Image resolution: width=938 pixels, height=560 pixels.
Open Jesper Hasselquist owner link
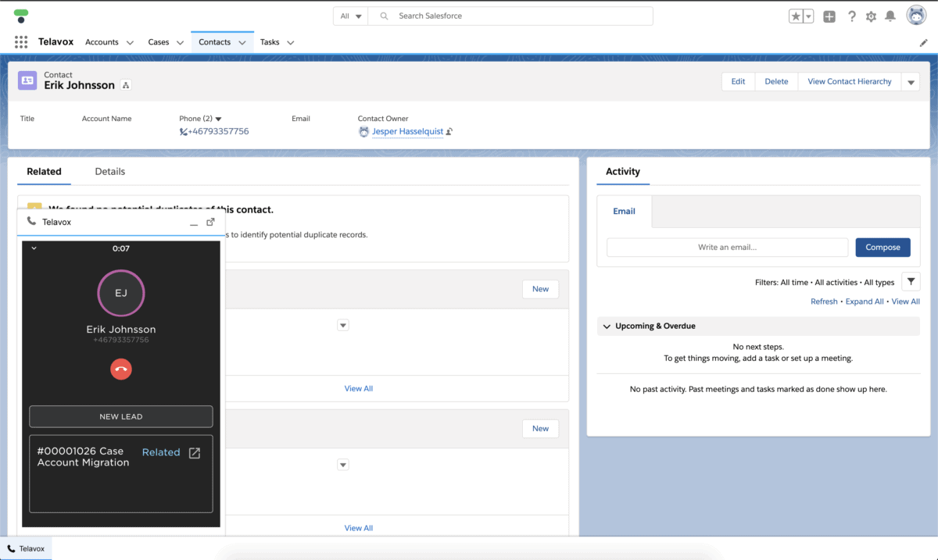point(407,132)
